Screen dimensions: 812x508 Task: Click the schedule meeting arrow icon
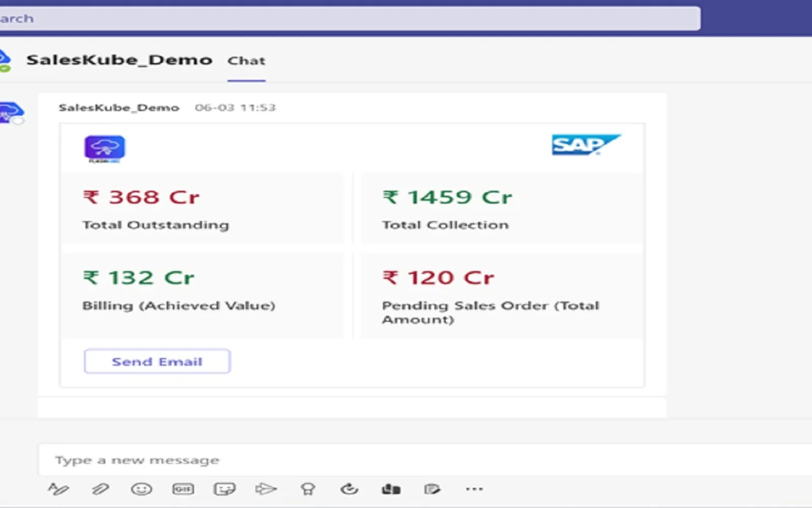point(266,489)
